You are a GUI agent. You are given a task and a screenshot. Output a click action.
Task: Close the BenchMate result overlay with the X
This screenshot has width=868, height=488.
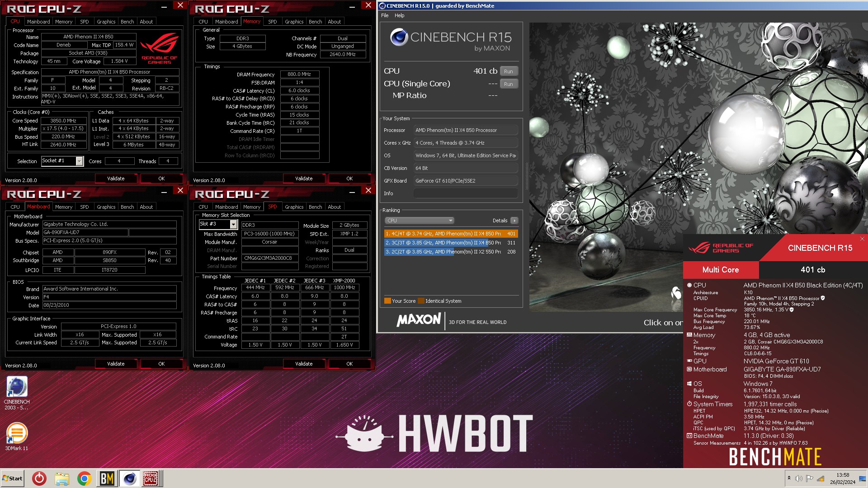click(x=862, y=239)
